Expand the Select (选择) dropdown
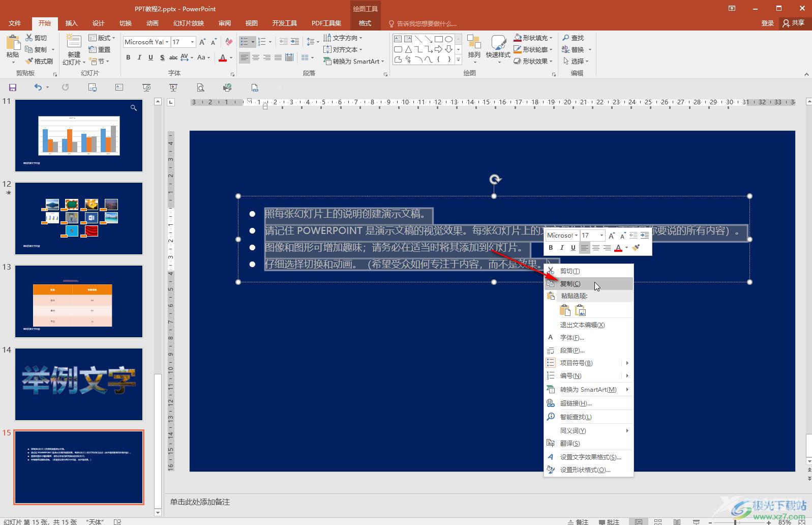The width and height of the screenshot is (812, 525). pos(575,61)
